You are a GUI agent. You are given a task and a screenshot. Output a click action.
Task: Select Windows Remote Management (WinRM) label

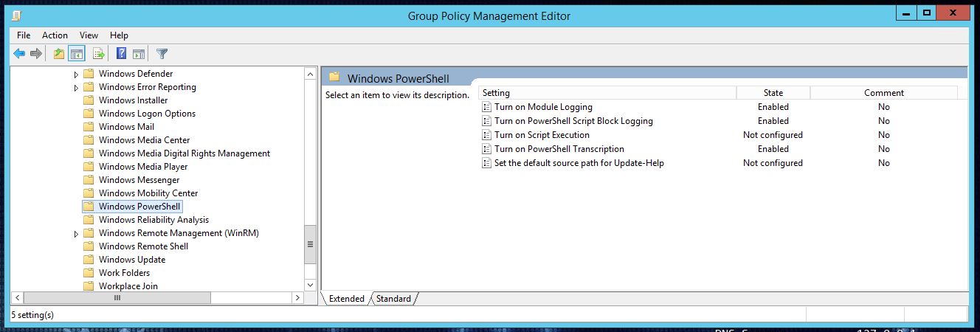coord(179,233)
